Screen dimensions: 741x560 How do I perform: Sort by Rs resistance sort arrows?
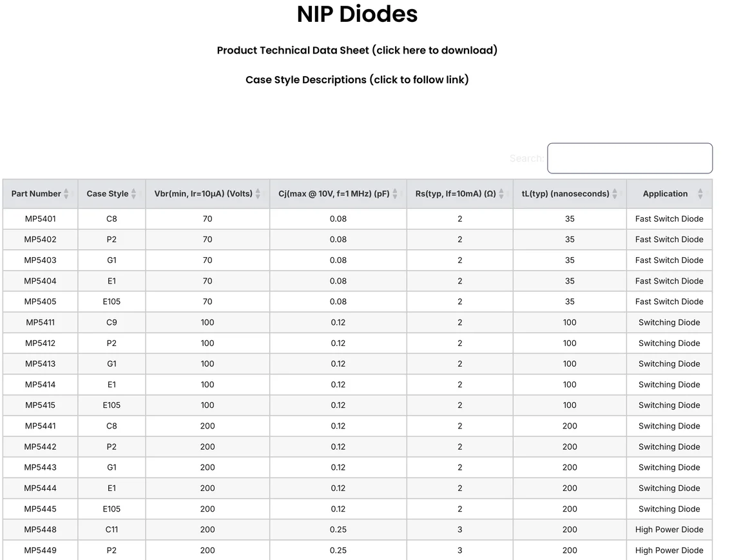tap(501, 194)
